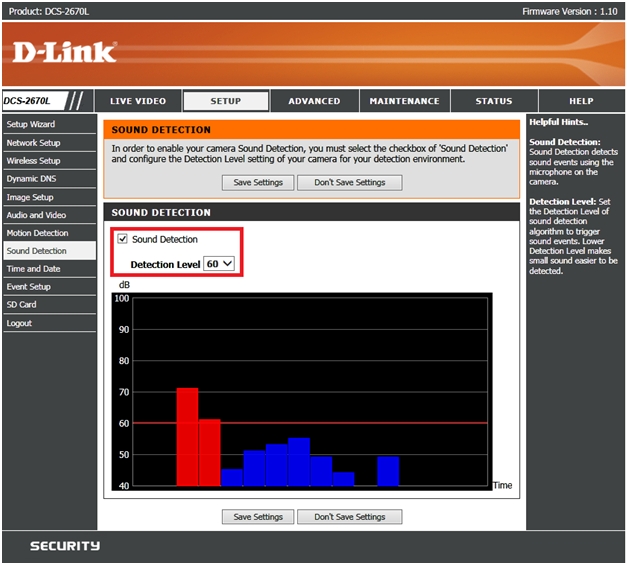The width and height of the screenshot is (628, 565).
Task: Click the top Save Settings button
Action: pyautogui.click(x=258, y=183)
